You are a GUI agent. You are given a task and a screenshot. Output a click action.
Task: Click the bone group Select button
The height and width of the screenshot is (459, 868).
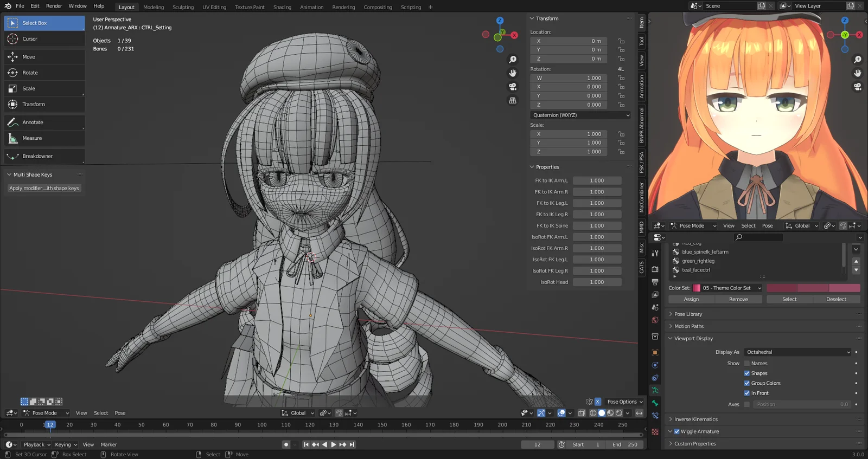point(789,299)
